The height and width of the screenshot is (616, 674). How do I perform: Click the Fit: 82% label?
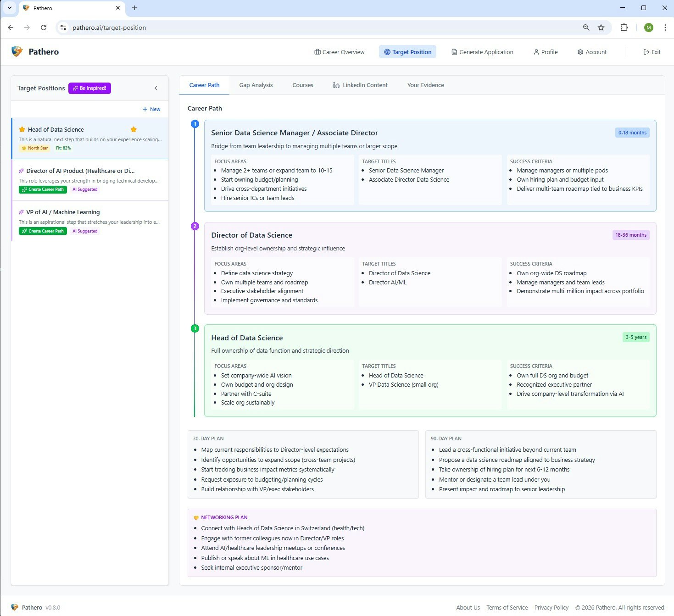pyautogui.click(x=63, y=148)
